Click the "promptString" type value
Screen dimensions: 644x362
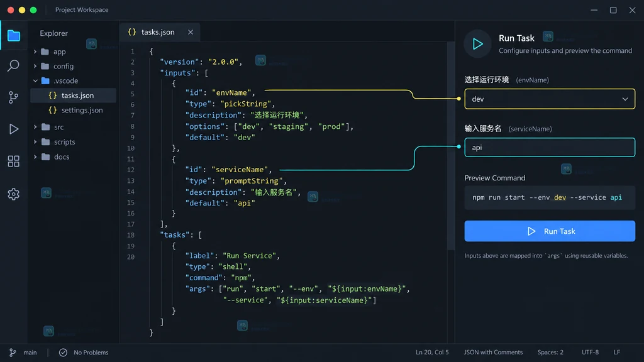[x=252, y=181]
